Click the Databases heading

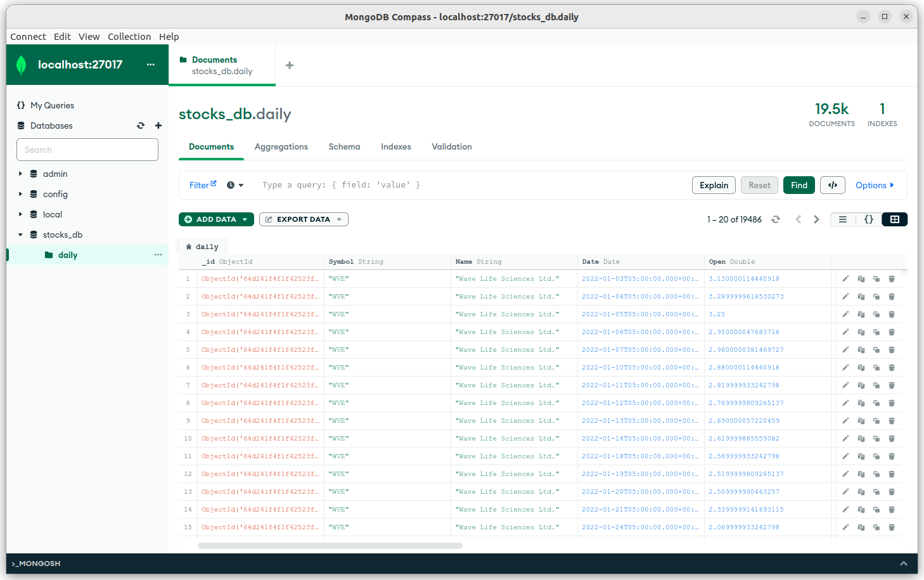pos(51,126)
